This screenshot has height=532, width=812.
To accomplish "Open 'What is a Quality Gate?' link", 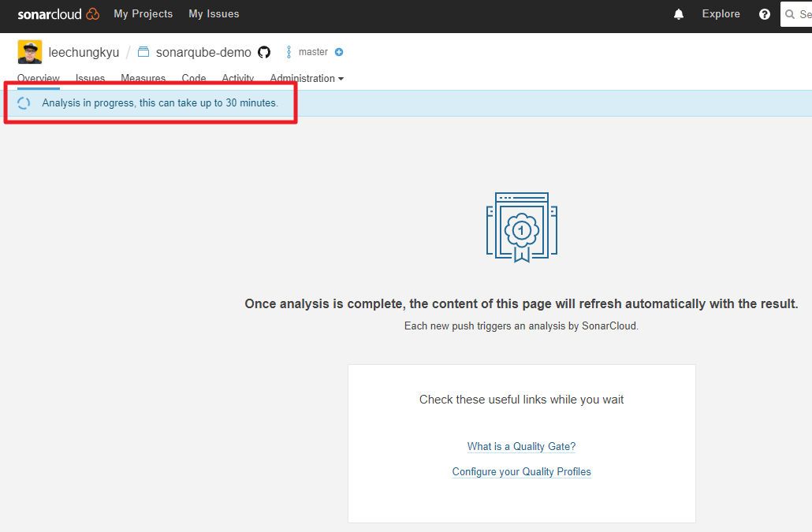I will pyautogui.click(x=521, y=446).
